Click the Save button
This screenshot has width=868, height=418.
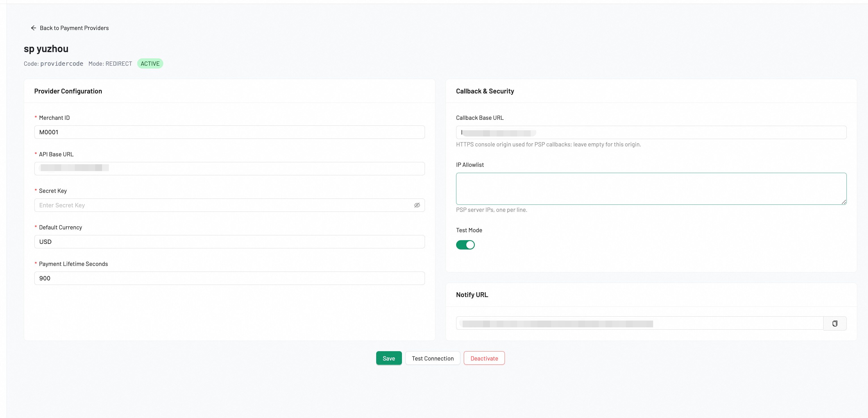(x=389, y=358)
